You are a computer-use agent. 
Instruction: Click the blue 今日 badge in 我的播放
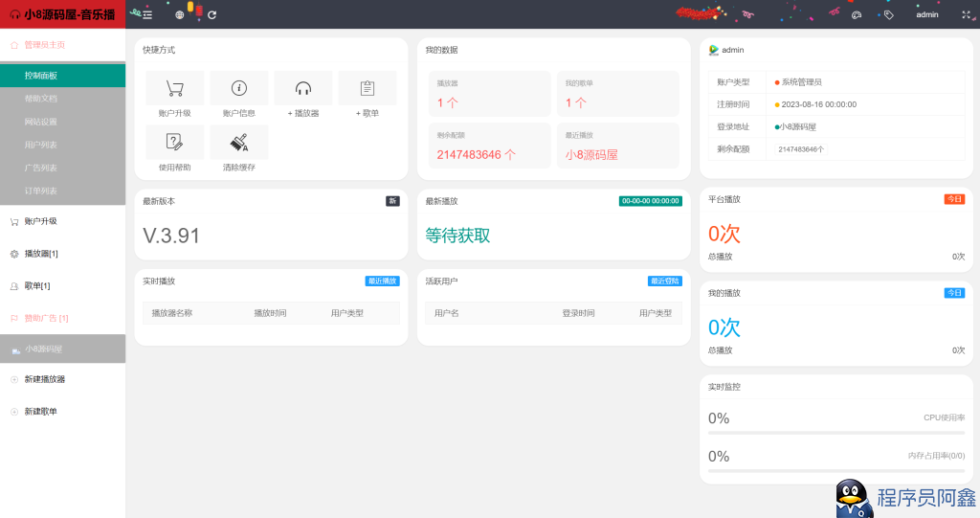[954, 293]
